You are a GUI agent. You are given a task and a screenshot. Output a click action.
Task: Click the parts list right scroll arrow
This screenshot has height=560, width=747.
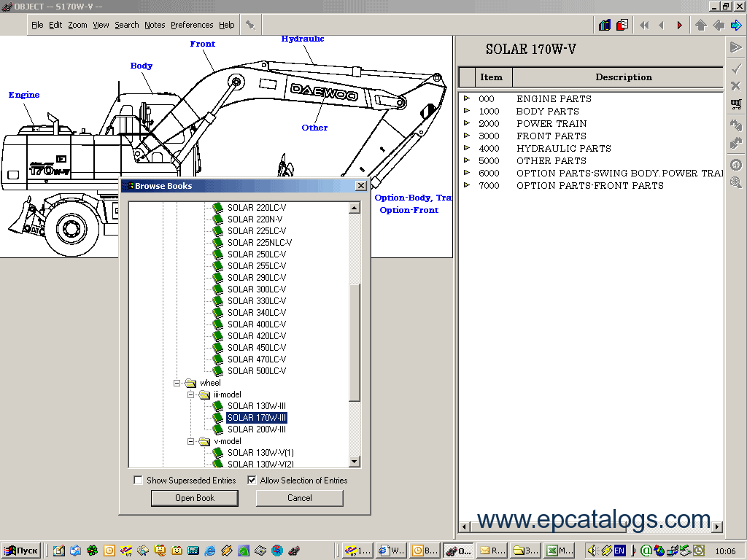tap(718, 526)
